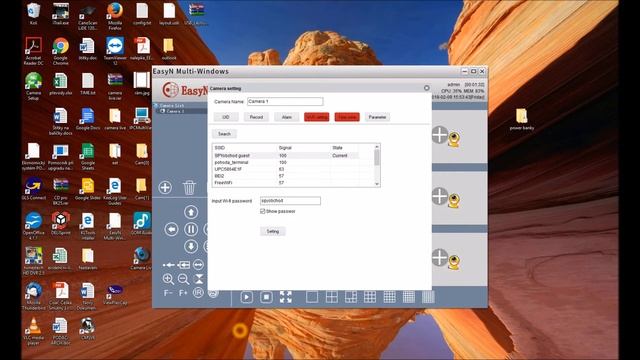Click the PTZ pause button
Viewport: 640px width, 360px height.
tap(191, 229)
